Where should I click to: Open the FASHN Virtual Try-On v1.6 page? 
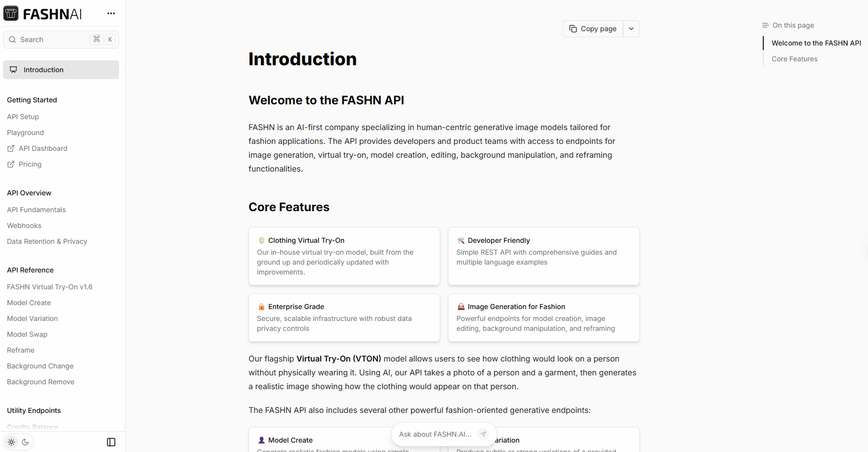(50, 287)
